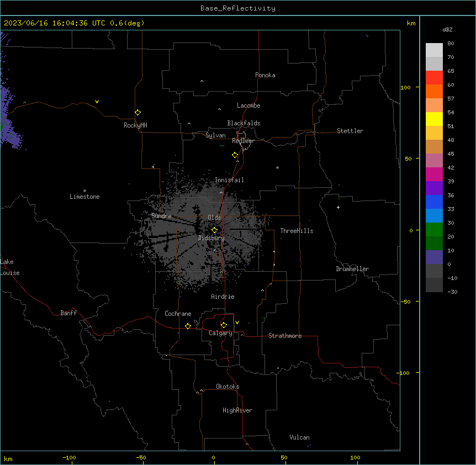
Task: Click the ThreeHills label
Action: [x=297, y=231]
